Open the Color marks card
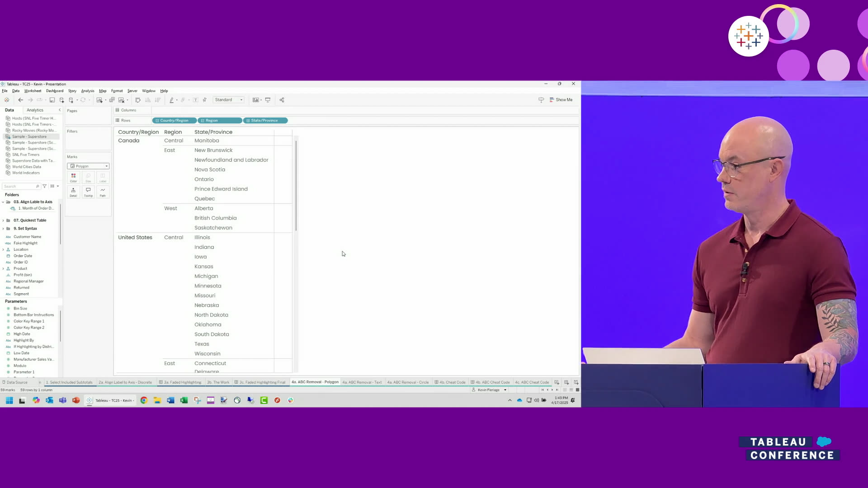This screenshot has height=488, width=868. point(73,178)
